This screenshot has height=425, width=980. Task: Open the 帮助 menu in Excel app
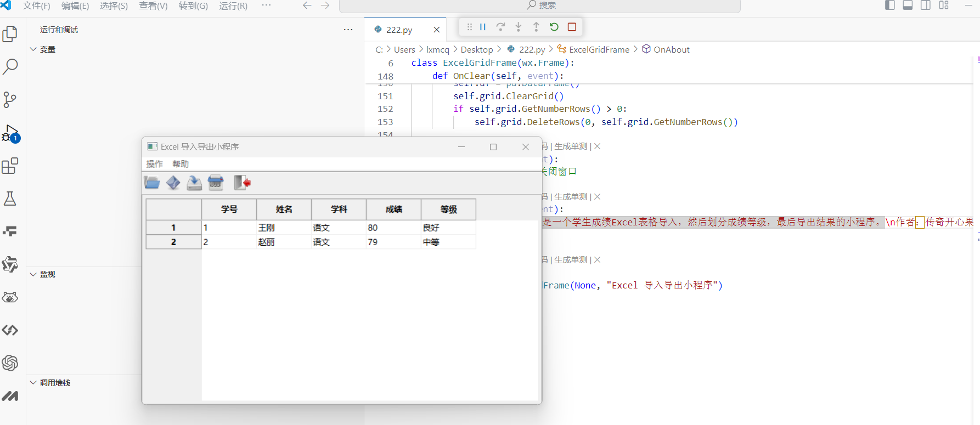click(181, 164)
